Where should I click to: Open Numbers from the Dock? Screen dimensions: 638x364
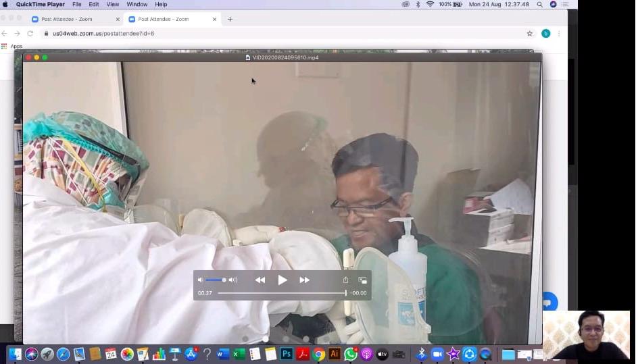[x=159, y=354]
